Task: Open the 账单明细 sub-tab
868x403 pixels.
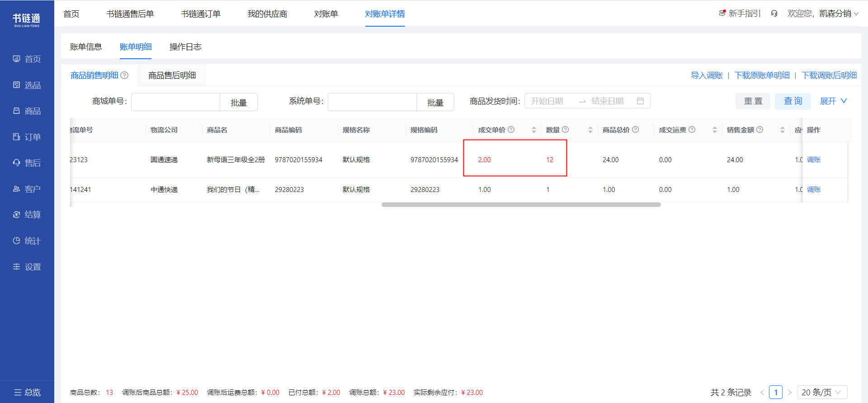Action: pos(136,47)
